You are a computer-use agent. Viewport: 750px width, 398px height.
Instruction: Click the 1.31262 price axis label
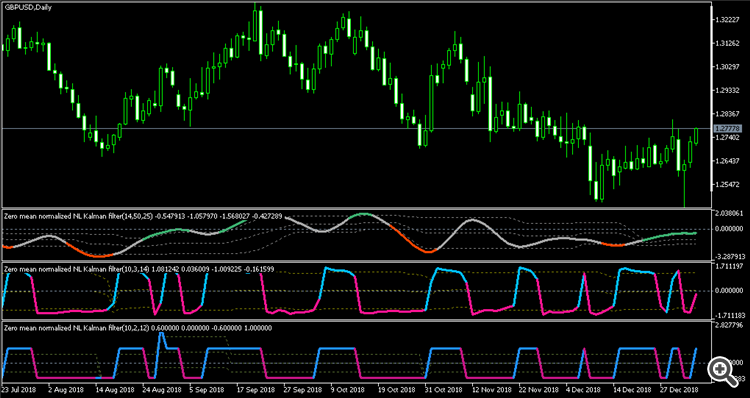[727, 44]
